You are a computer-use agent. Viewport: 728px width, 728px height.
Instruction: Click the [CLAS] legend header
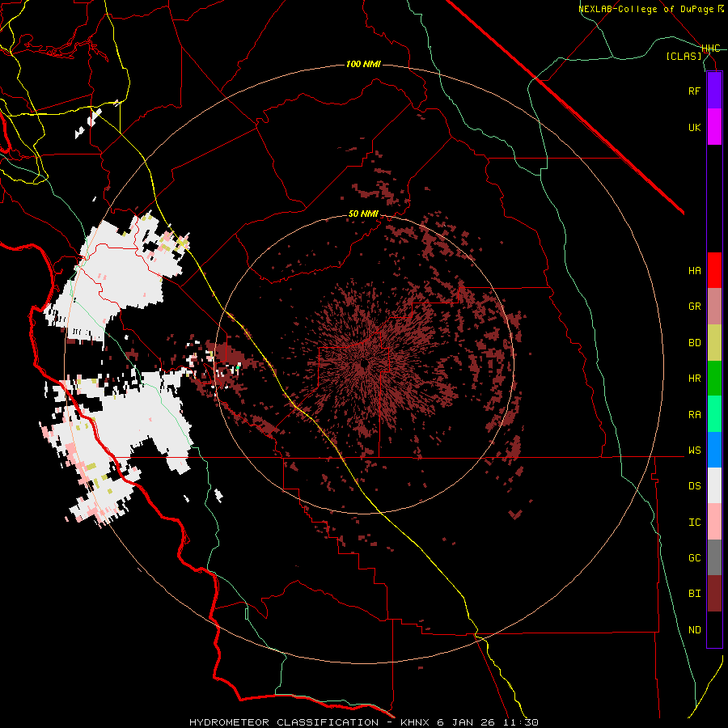[684, 56]
